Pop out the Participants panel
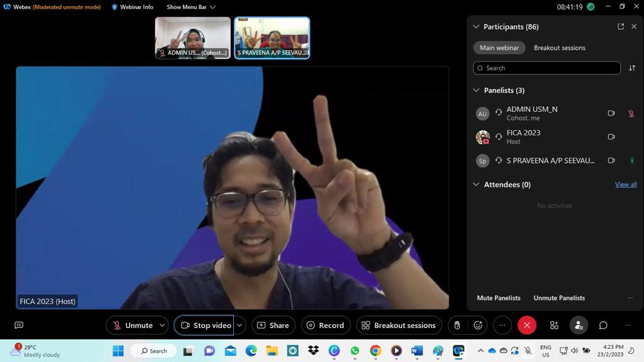The height and width of the screenshot is (362, 644). tap(621, 26)
